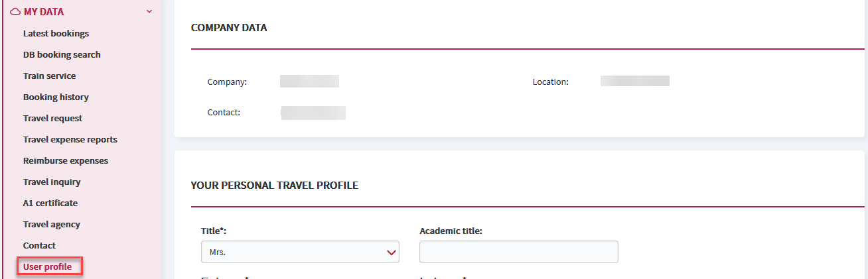868x279 pixels.
Task: Go to A1 certificate page
Action: pyautogui.click(x=50, y=203)
